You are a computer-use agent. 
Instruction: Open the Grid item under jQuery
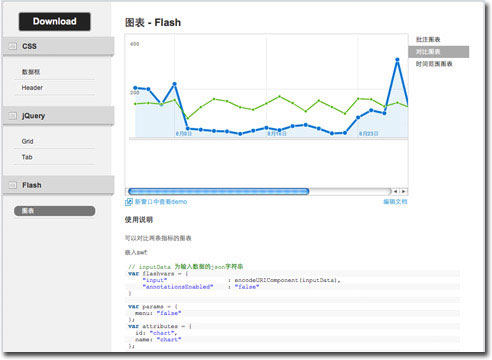(x=27, y=141)
